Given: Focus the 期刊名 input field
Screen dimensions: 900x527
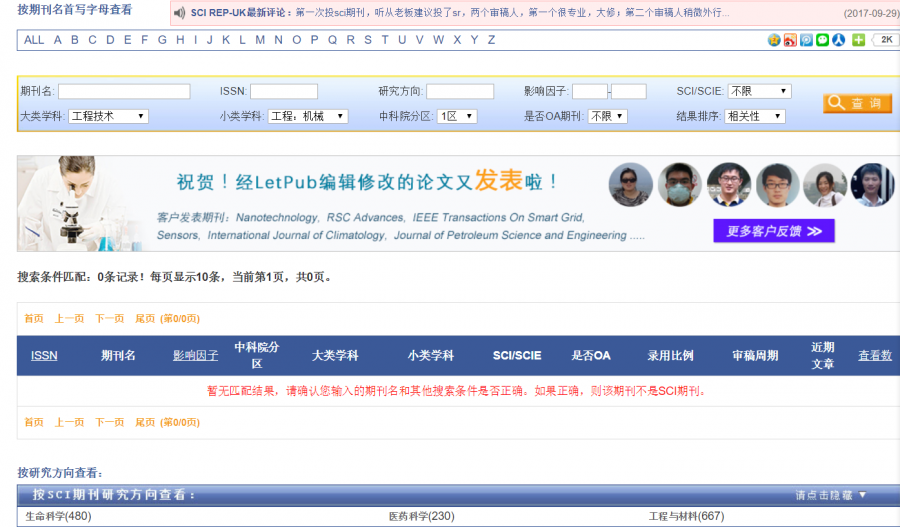Looking at the screenshot, I should tap(124, 91).
